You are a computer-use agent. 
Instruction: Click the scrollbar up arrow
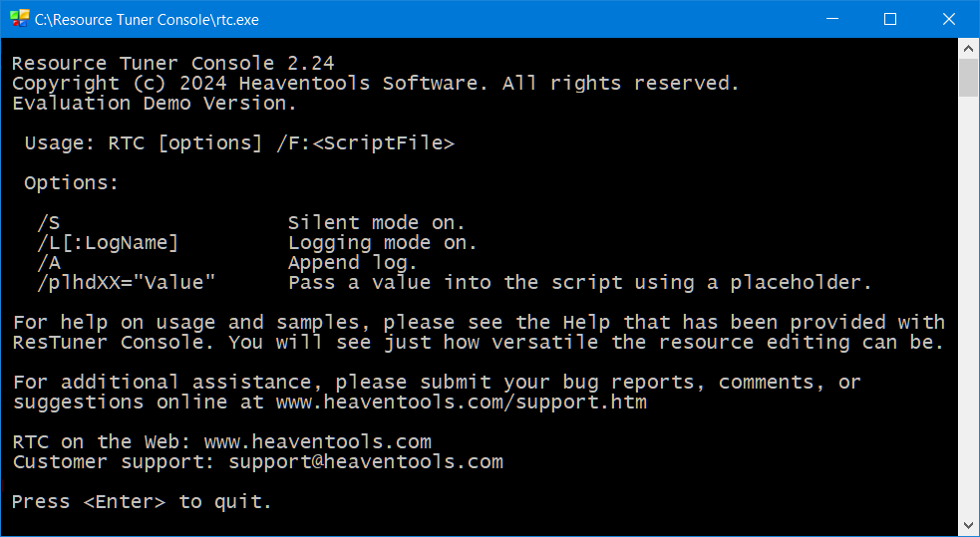click(968, 49)
